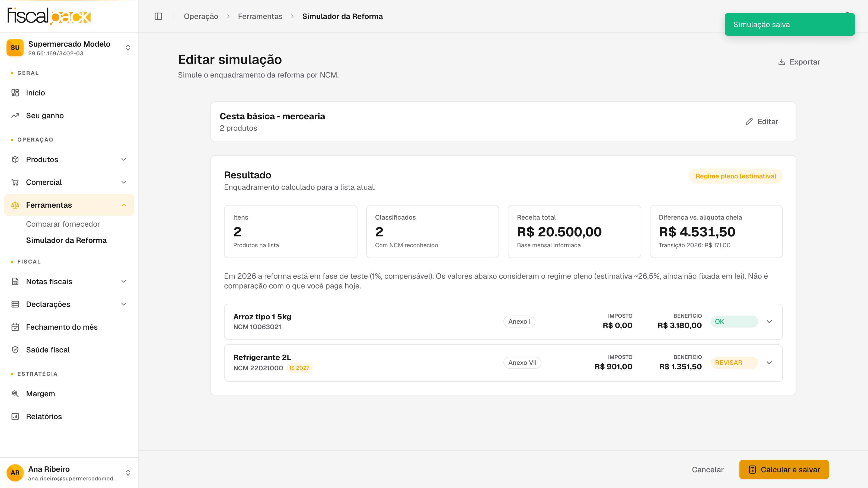
Task: Click Editar on Cesta básica card
Action: [762, 121]
